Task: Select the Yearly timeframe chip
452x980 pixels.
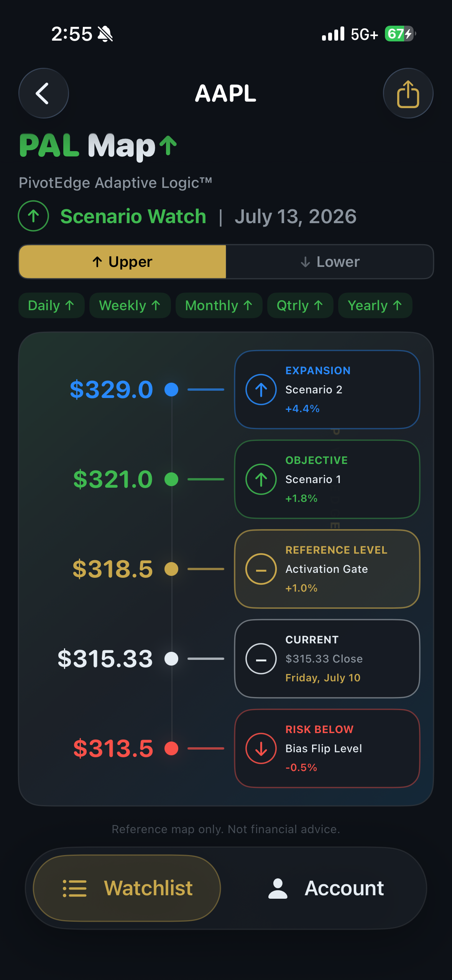Action: pyautogui.click(x=375, y=306)
